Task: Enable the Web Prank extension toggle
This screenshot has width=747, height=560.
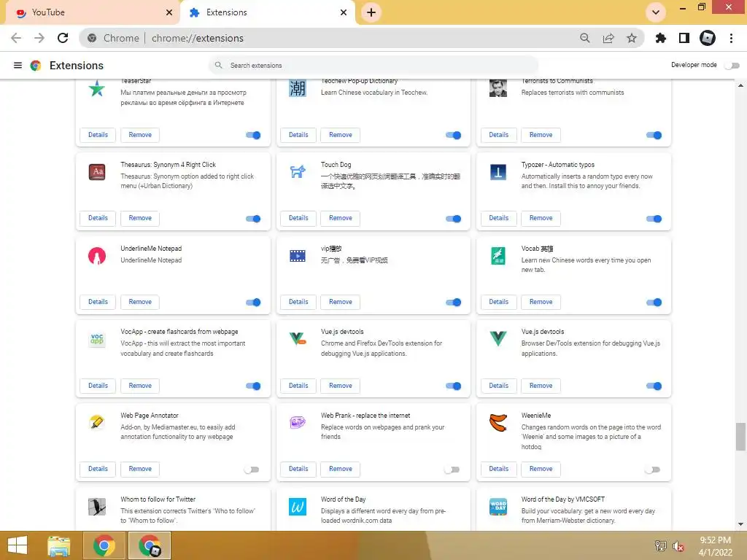Action: click(x=452, y=470)
